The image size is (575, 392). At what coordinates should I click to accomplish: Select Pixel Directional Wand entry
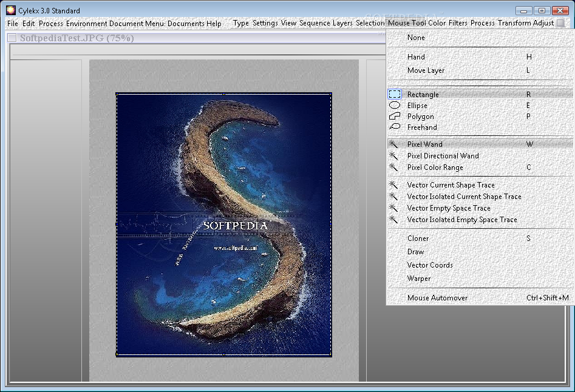(x=480, y=156)
